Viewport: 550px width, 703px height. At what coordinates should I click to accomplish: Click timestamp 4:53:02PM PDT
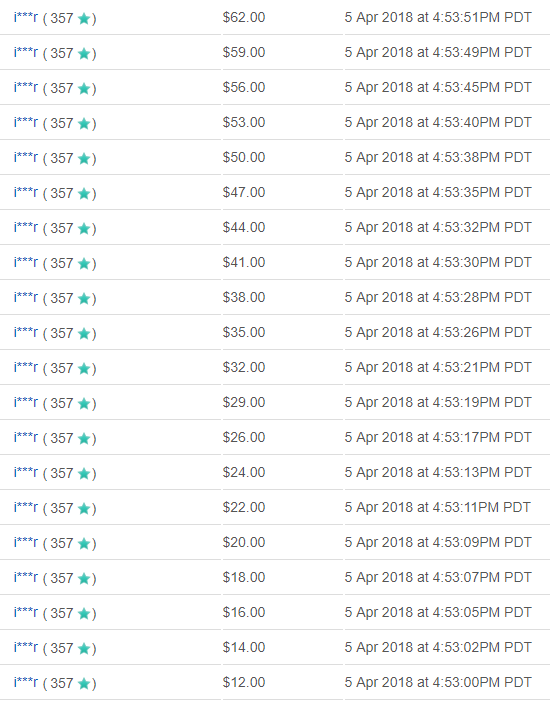pos(482,647)
